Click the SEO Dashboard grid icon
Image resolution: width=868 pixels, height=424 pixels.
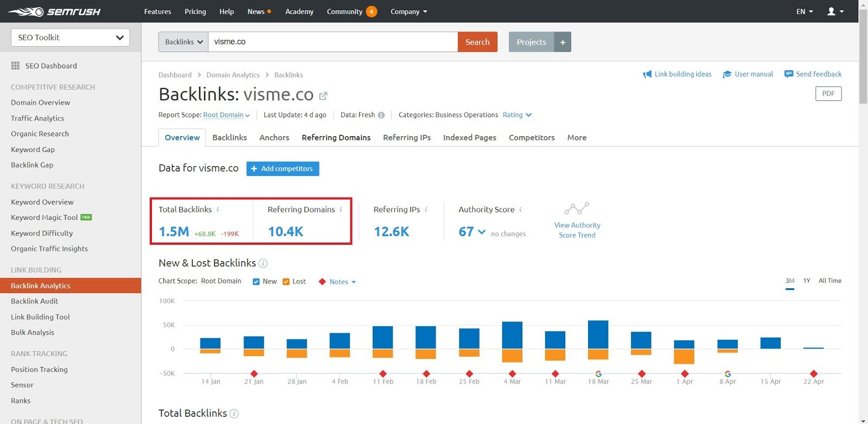(x=15, y=66)
